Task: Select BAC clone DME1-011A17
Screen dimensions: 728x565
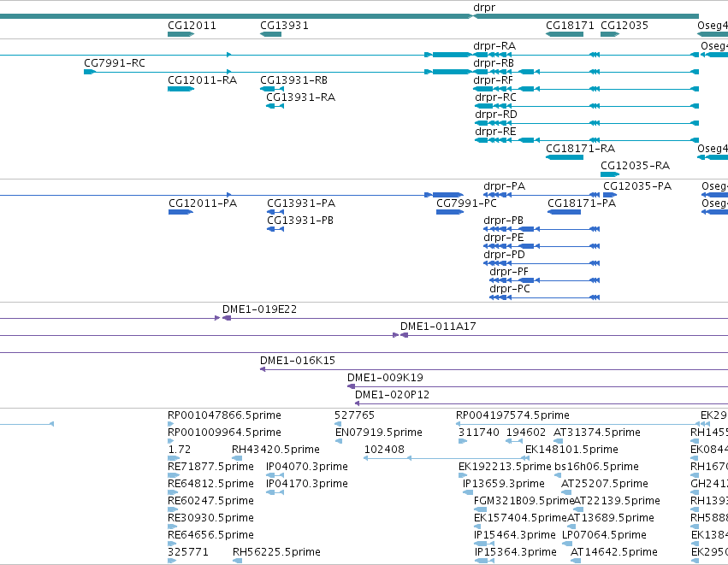Action: click(x=438, y=327)
